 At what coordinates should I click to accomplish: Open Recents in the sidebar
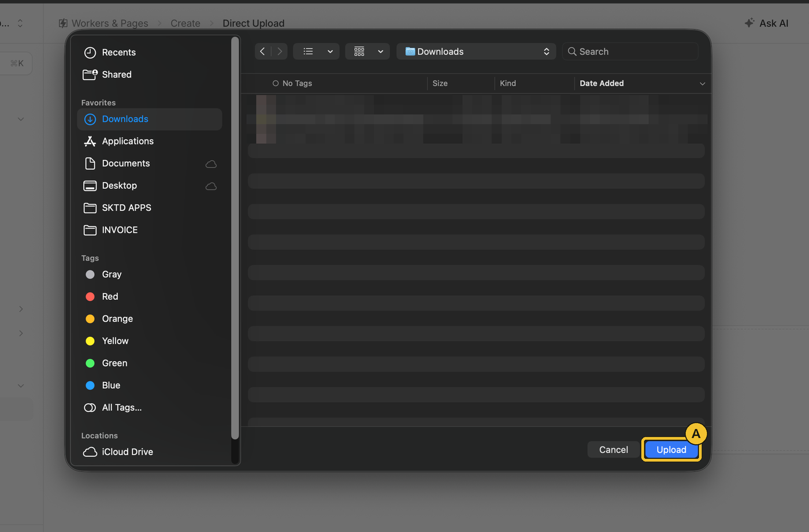coord(150,53)
